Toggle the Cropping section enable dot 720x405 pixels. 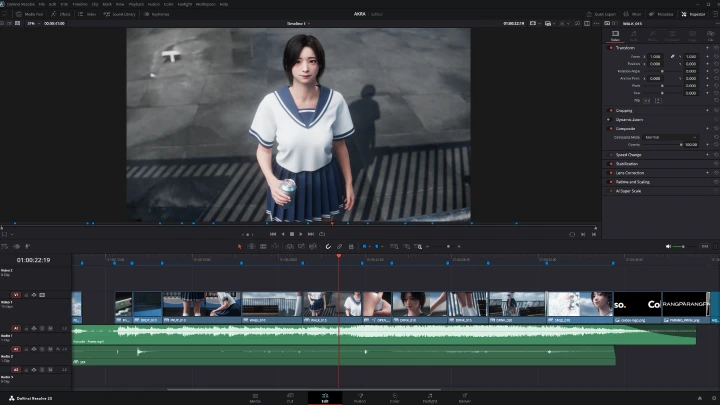(611, 111)
